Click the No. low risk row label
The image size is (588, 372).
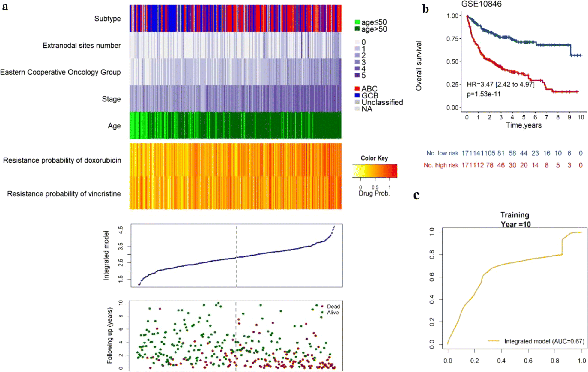(442, 153)
